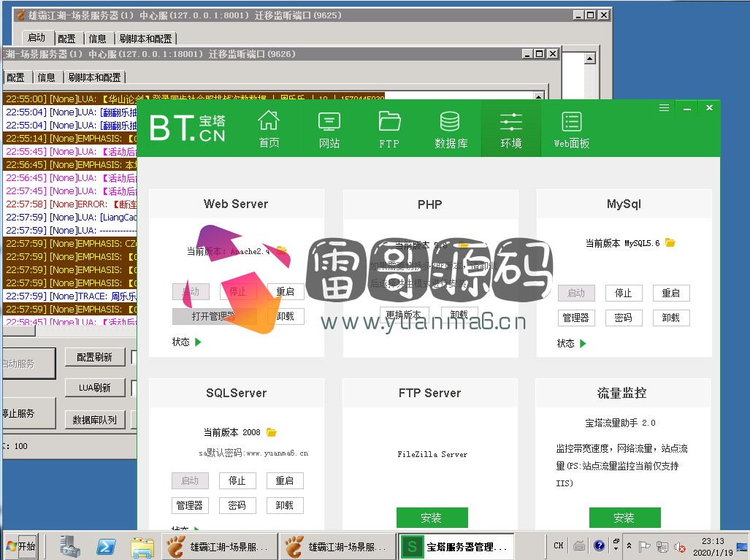Open the 首页 home section in BT panel
This screenshot has width=750, height=560.
coord(269,129)
